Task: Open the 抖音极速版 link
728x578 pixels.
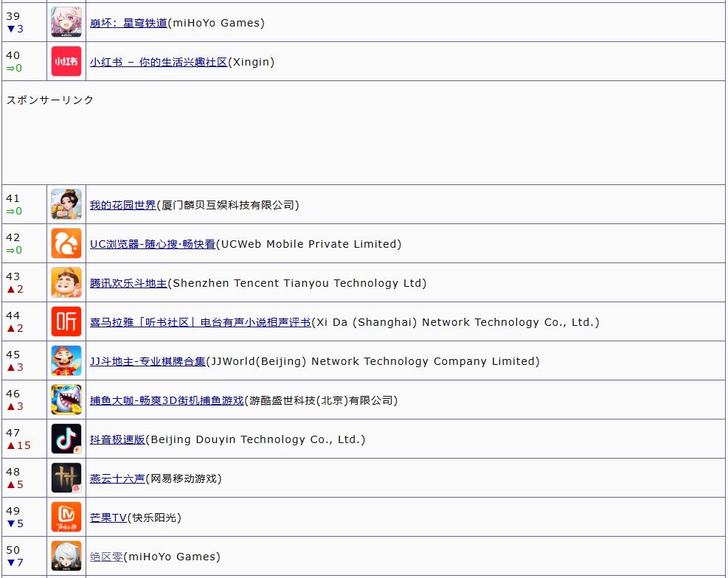Action: (x=117, y=439)
